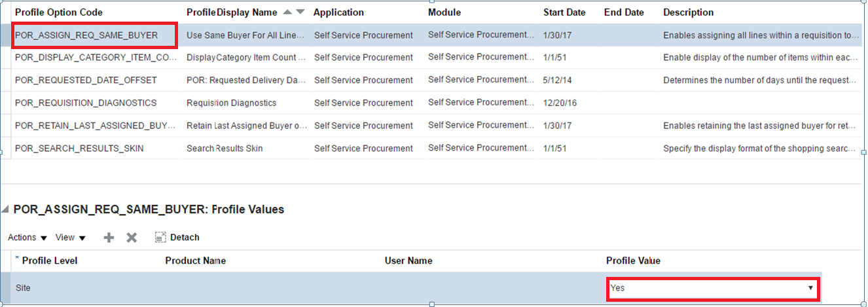The height and width of the screenshot is (307, 868).
Task: Select the POR_RETAIN_LAST_ASSIGNED_BUY... row
Action: pos(96,125)
